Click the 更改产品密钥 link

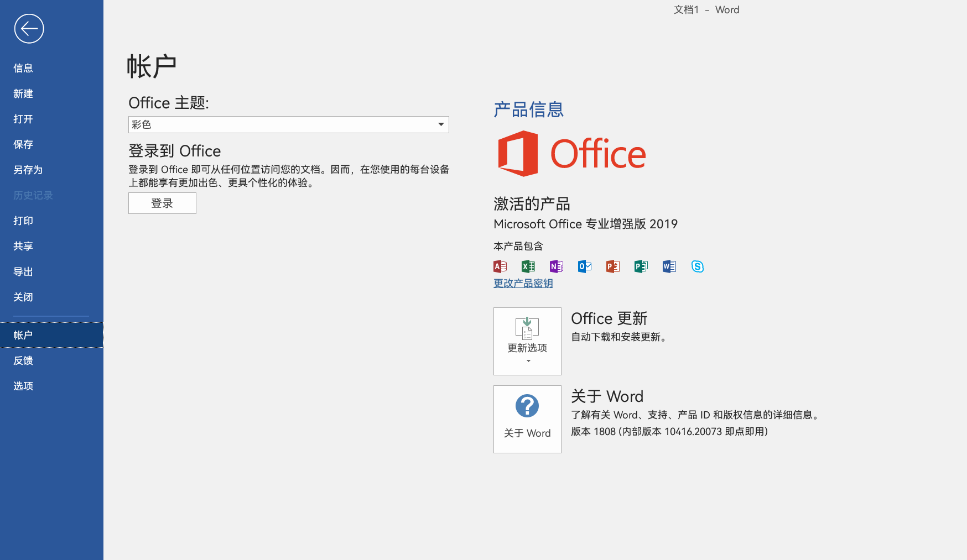click(x=523, y=283)
